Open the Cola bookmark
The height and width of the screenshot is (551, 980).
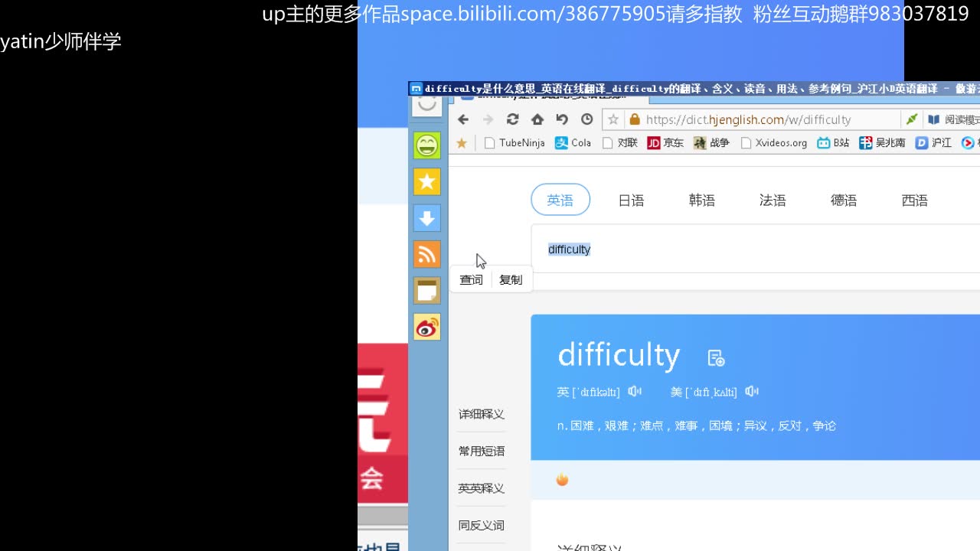[x=573, y=143]
